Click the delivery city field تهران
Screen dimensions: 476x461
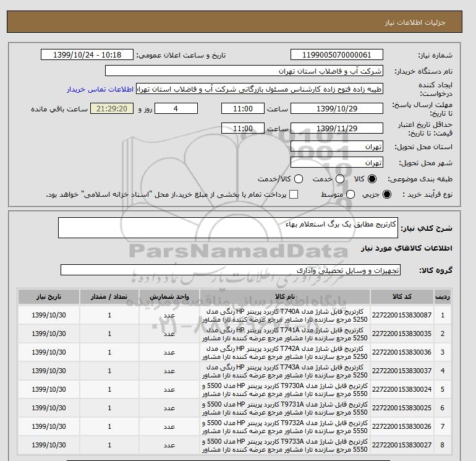pyautogui.click(x=337, y=163)
